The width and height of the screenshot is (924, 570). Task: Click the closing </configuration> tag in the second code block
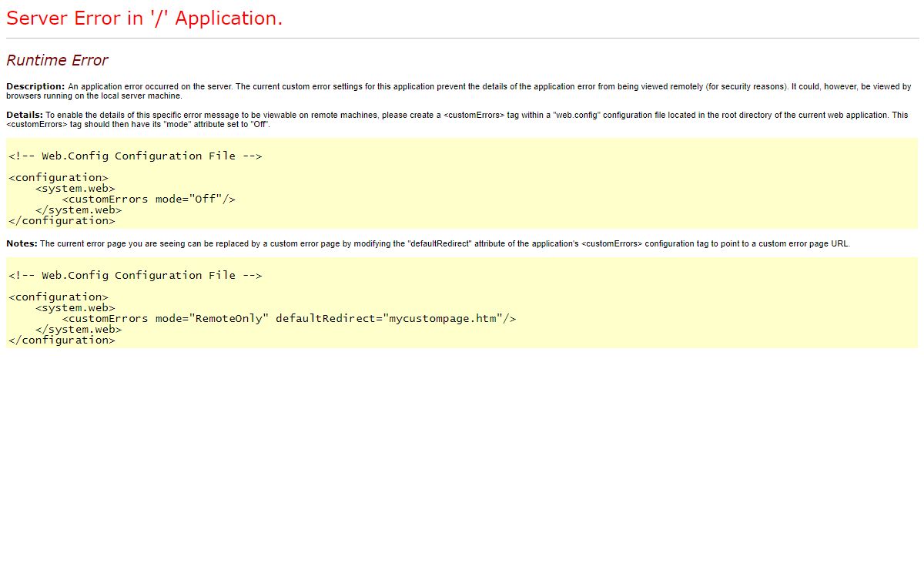click(62, 340)
